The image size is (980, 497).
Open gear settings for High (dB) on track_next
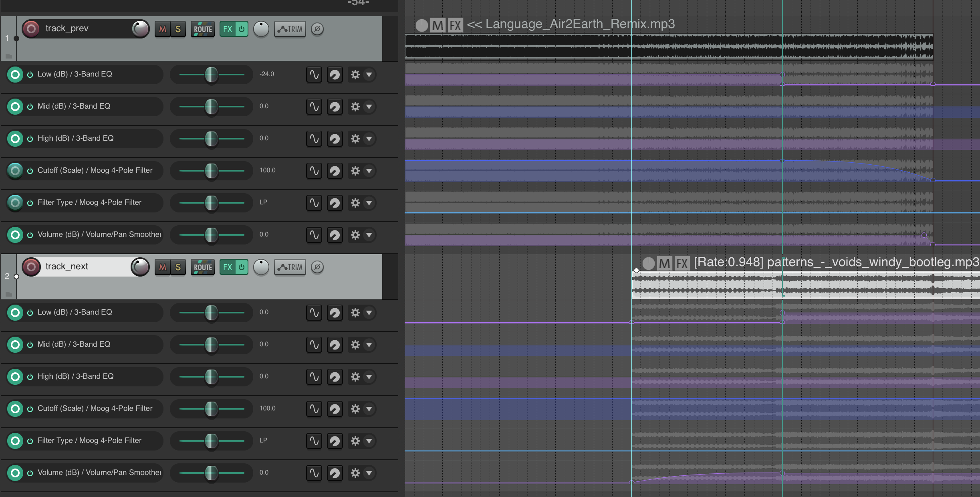tap(355, 377)
